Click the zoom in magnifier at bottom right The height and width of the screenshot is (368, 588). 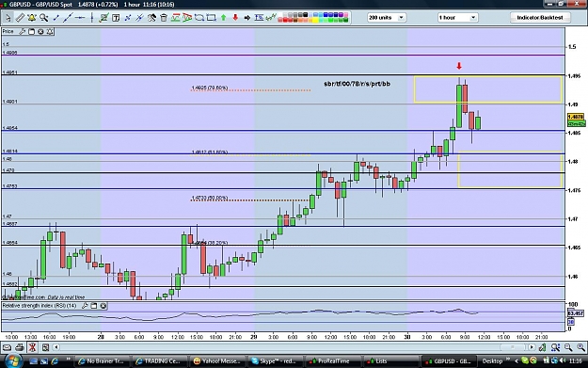[x=580, y=347]
